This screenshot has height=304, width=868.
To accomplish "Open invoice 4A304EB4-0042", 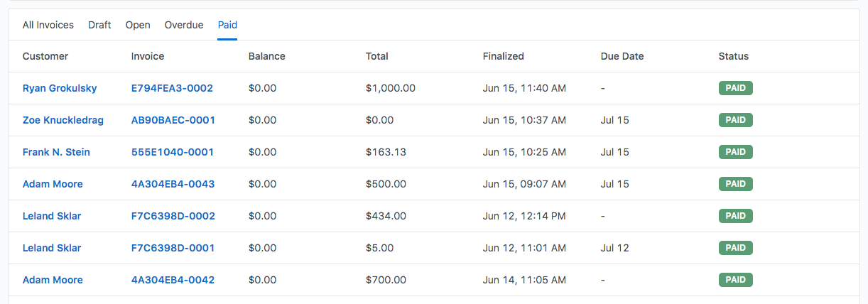I will [173, 280].
